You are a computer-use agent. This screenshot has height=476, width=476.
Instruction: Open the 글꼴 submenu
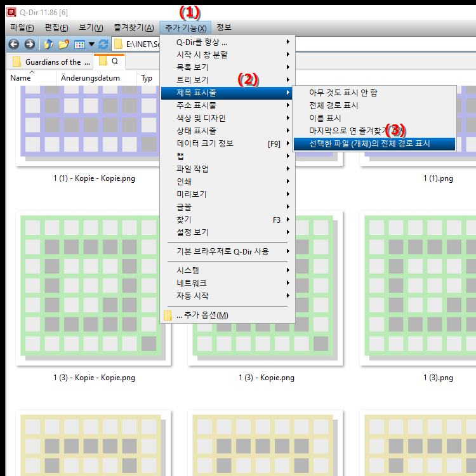point(227,207)
